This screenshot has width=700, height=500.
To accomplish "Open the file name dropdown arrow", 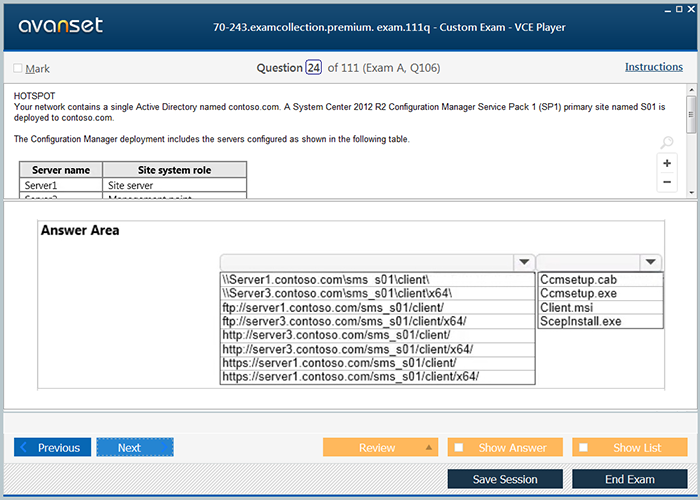I will (651, 262).
